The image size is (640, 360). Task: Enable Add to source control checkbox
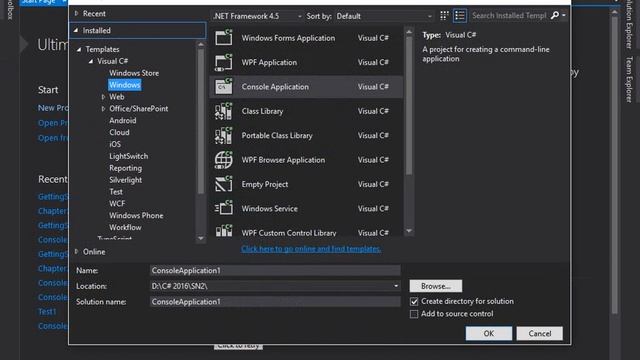(414, 314)
